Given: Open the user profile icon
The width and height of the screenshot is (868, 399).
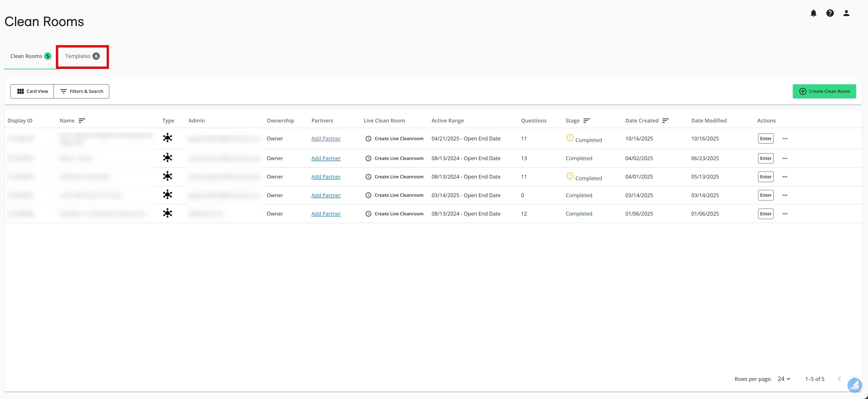Looking at the screenshot, I should pyautogui.click(x=846, y=13).
